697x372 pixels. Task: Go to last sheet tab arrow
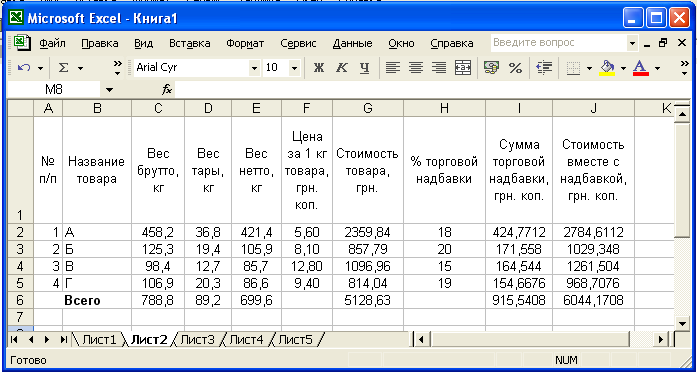[x=64, y=340]
